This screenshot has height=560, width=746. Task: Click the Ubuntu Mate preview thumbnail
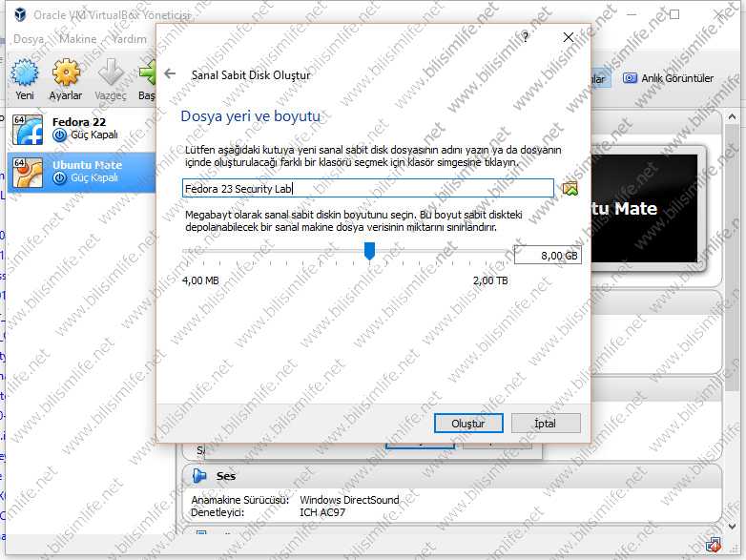[x=644, y=208]
